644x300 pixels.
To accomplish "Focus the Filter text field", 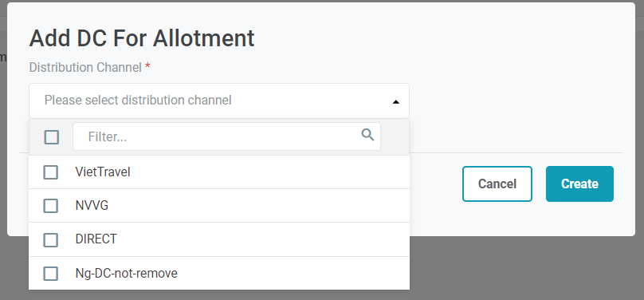I will pyautogui.click(x=226, y=136).
